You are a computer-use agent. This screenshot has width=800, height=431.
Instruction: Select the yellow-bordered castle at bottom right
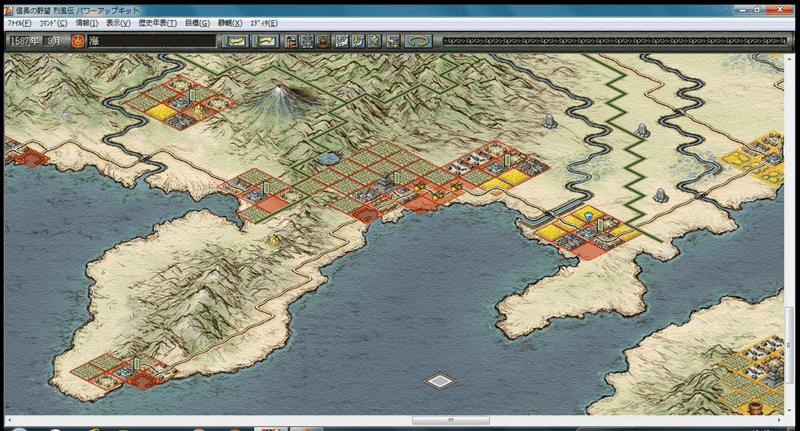(x=773, y=374)
